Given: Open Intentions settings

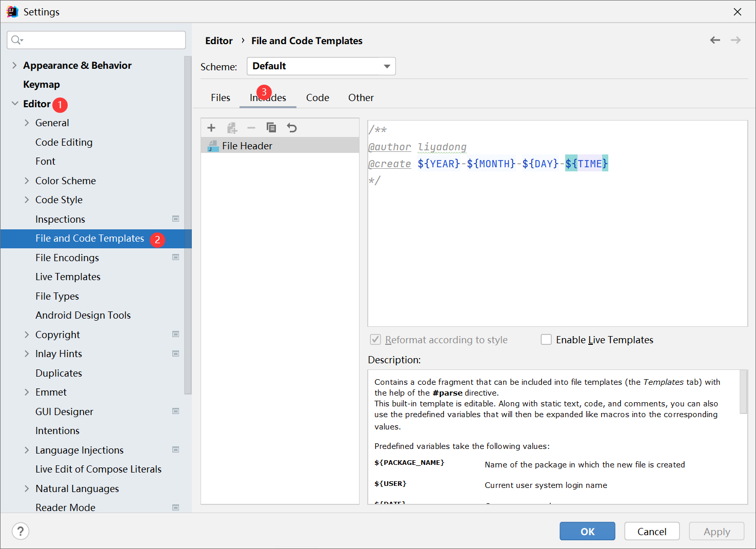Looking at the screenshot, I should 57,430.
